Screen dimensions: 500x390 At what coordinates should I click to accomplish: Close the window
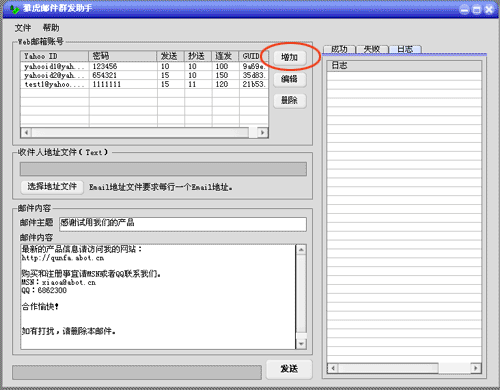pos(489,9)
